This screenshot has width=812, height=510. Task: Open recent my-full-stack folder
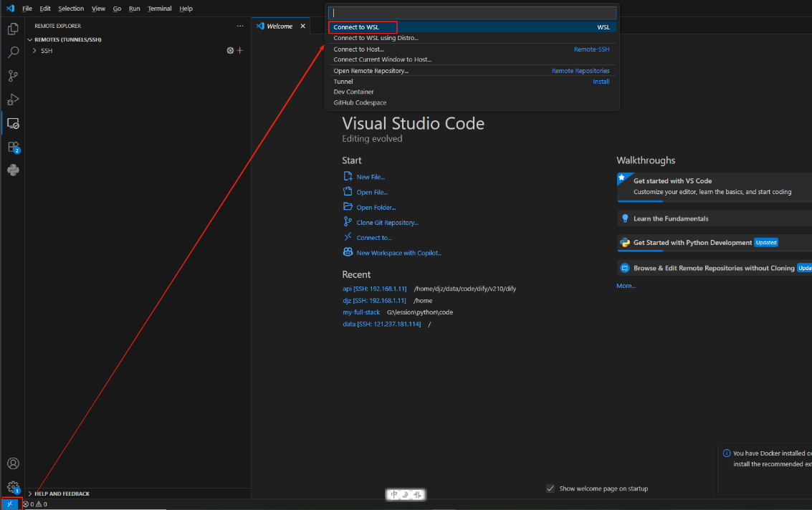361,312
